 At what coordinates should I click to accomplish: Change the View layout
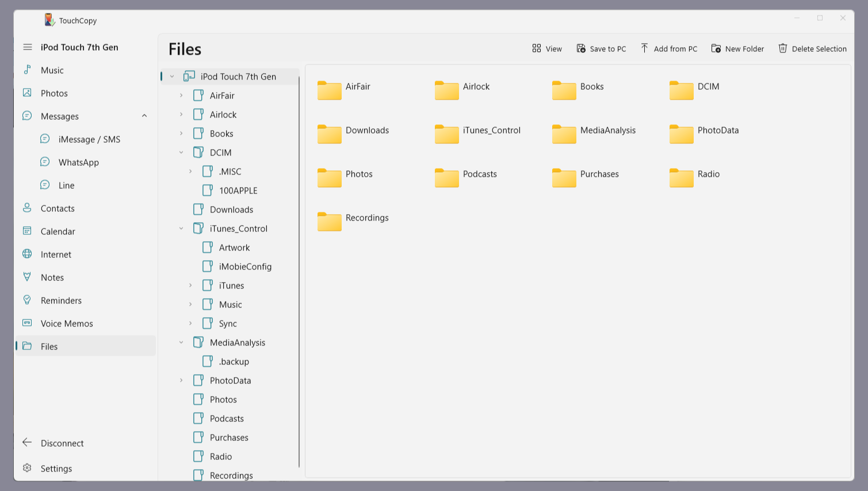[x=547, y=48]
